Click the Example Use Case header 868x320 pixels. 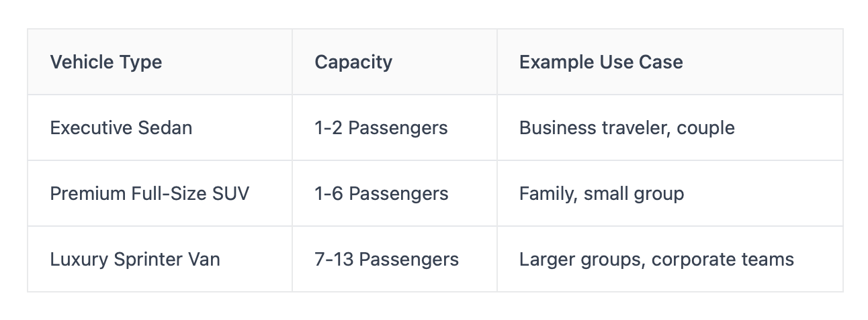[601, 62]
